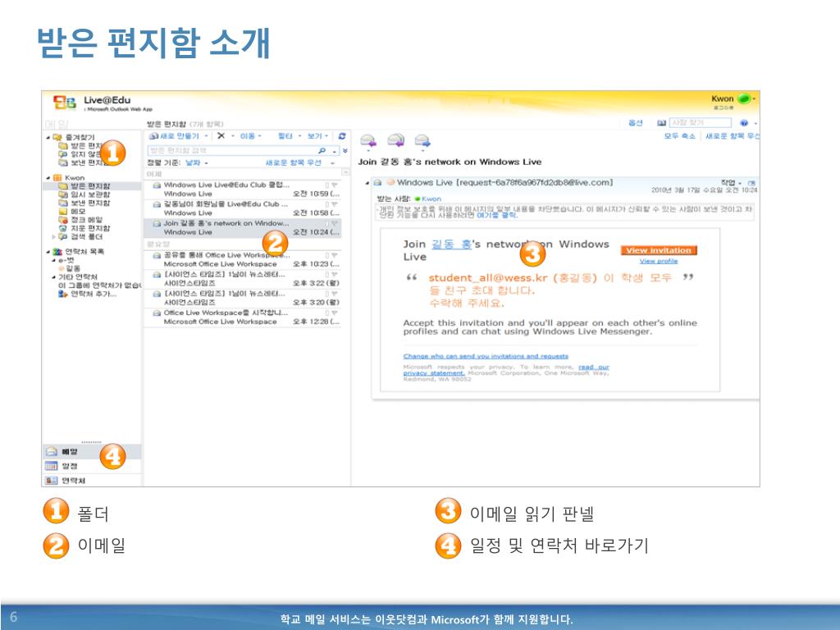Switch to the 메일 mail section

click(x=92, y=452)
